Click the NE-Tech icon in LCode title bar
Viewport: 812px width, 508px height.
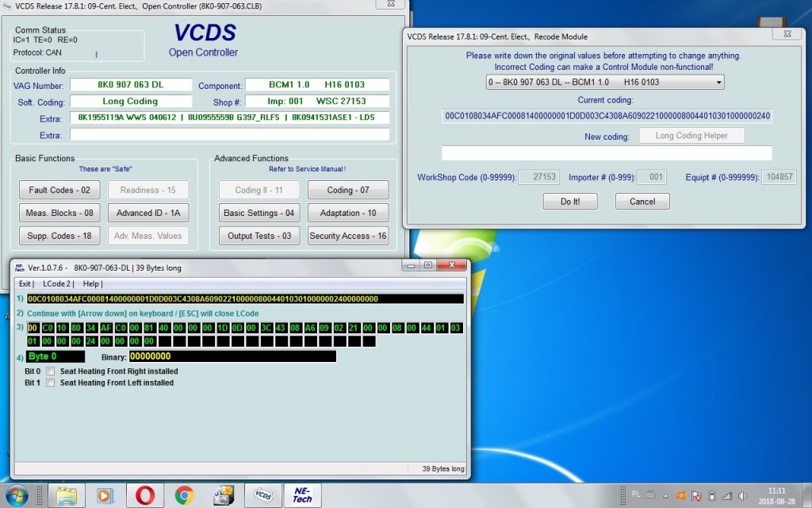[x=20, y=267]
